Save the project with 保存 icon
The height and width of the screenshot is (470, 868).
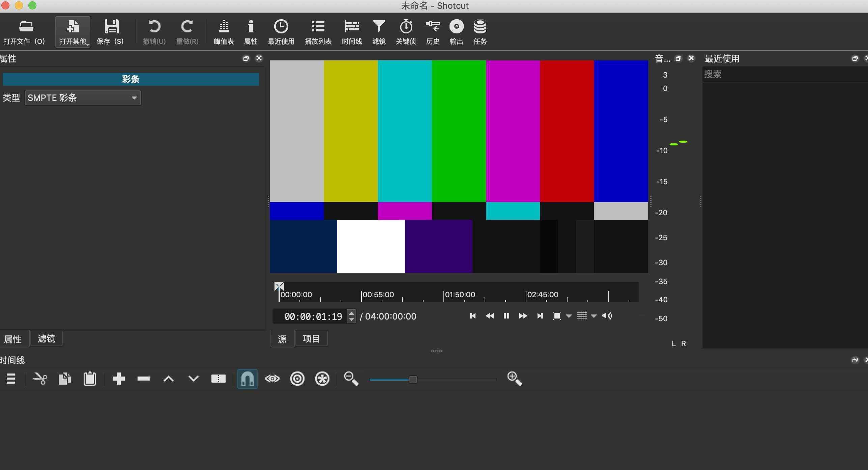[x=110, y=32]
